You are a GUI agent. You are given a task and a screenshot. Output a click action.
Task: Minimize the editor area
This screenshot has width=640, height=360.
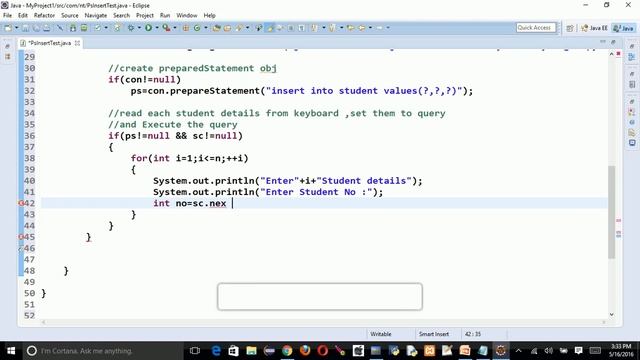pos(603,42)
